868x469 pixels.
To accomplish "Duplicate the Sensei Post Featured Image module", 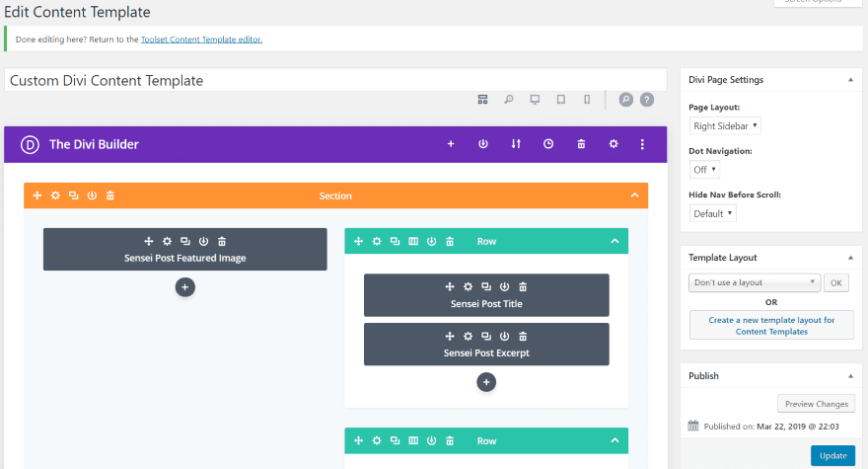I will [x=185, y=241].
